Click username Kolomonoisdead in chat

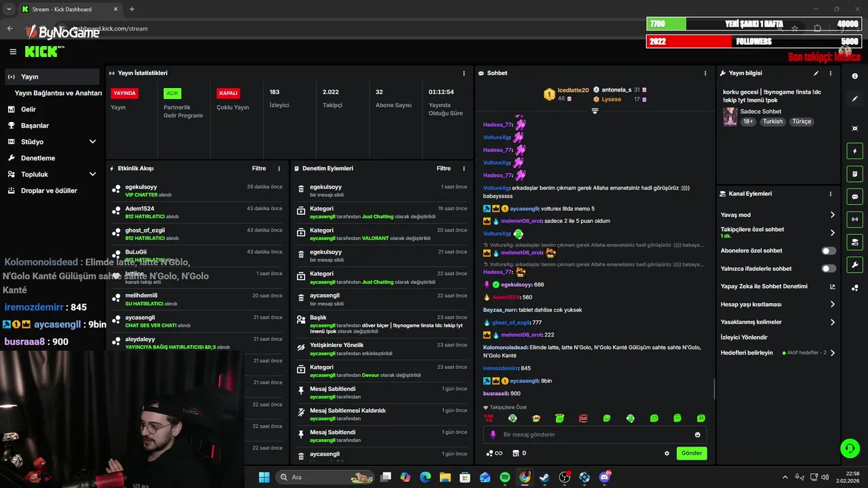tap(505, 348)
